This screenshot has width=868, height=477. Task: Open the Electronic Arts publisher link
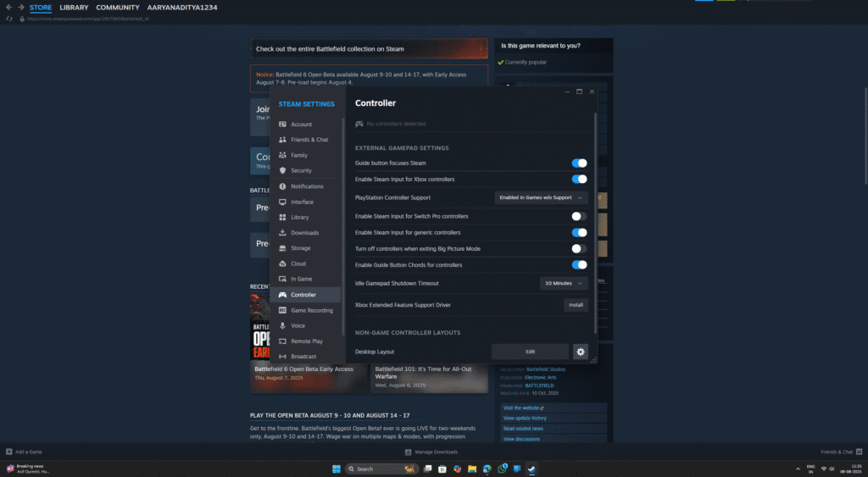[x=540, y=377]
